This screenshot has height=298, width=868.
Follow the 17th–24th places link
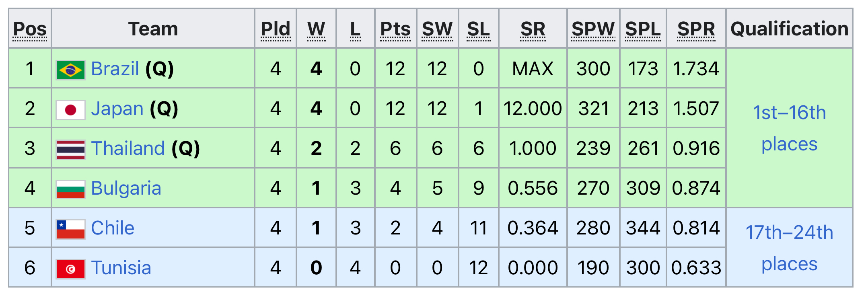pyautogui.click(x=789, y=248)
